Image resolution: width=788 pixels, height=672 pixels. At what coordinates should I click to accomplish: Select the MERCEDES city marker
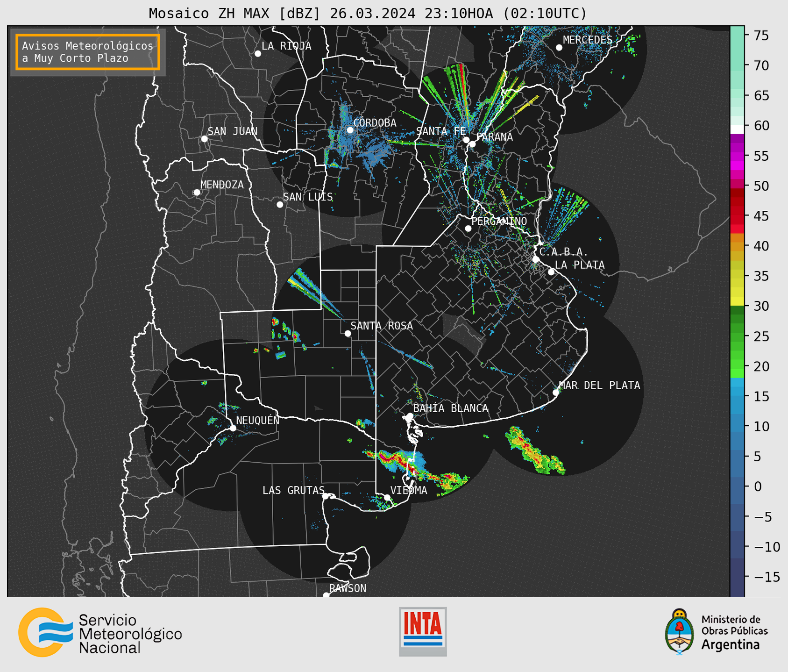tap(559, 48)
